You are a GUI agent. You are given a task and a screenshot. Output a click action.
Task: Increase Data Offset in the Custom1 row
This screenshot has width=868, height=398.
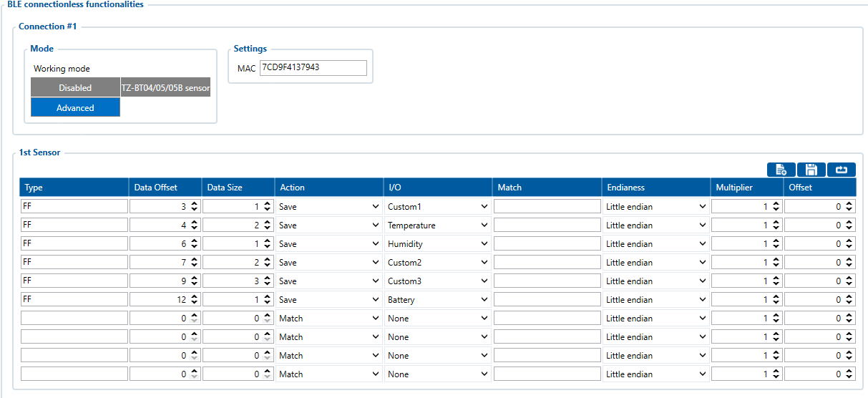[193, 204]
